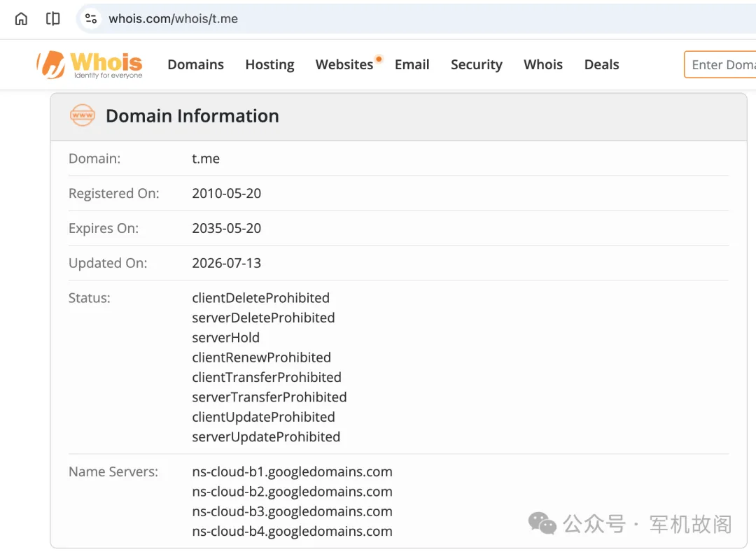This screenshot has width=756, height=554.
Task: Click the site settings icon in address bar
Action: pyautogui.click(x=90, y=19)
